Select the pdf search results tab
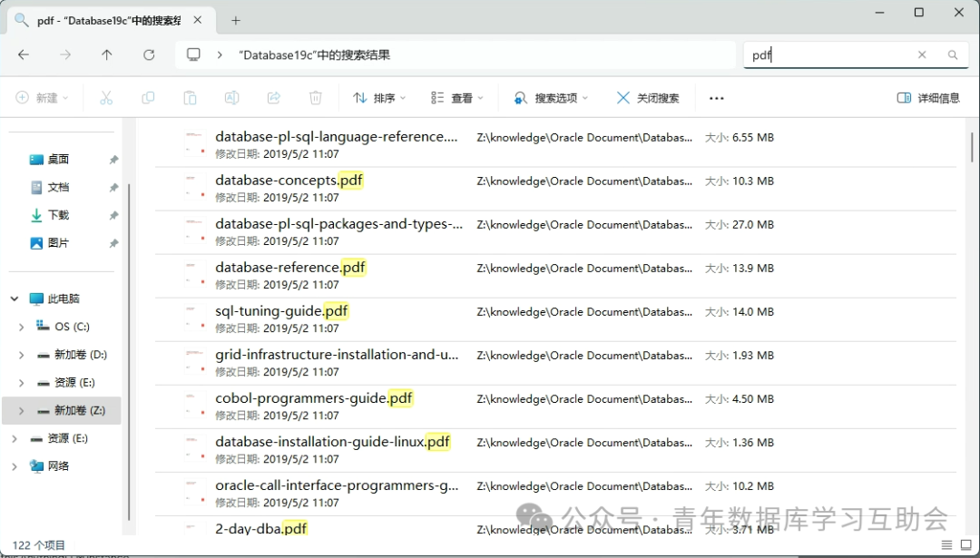Viewport: 980px width, 558px height. (112, 21)
